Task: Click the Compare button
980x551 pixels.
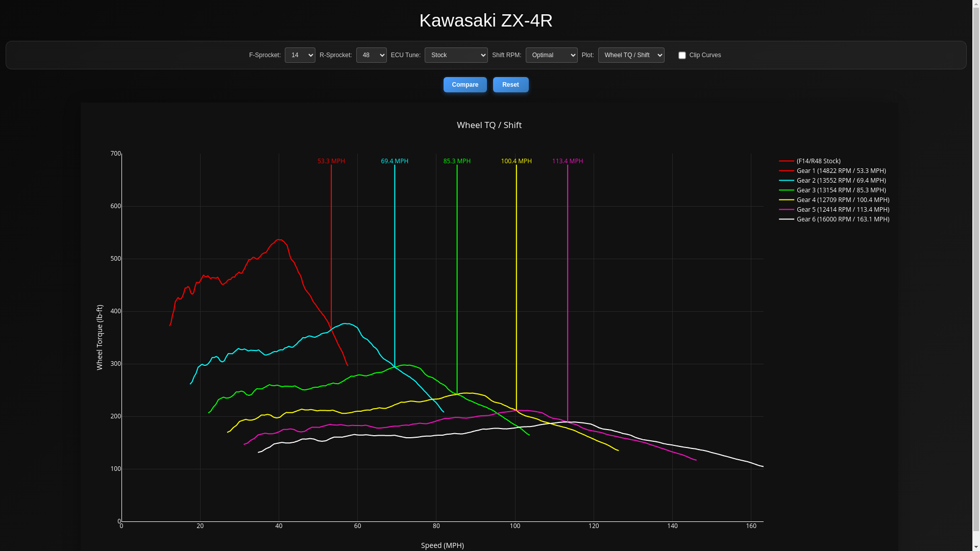Action: 465,85
